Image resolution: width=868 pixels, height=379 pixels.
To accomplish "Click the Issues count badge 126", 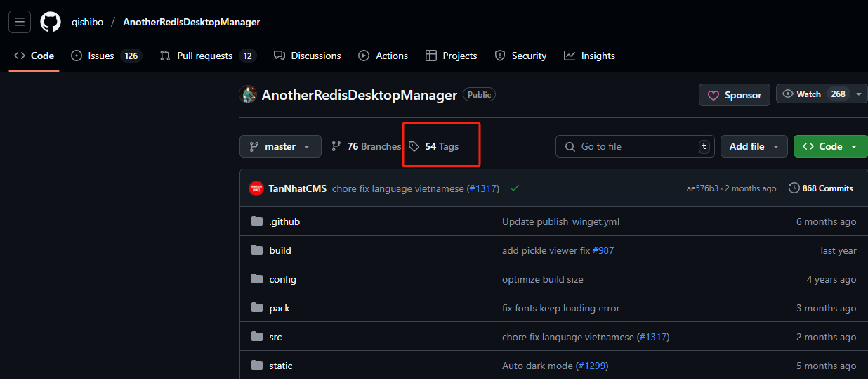I will click(131, 56).
